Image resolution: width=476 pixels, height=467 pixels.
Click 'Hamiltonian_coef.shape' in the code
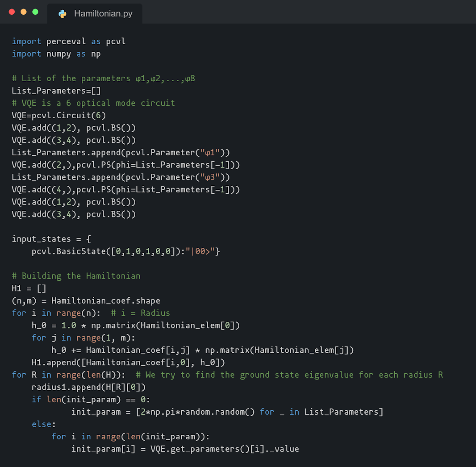tap(105, 300)
